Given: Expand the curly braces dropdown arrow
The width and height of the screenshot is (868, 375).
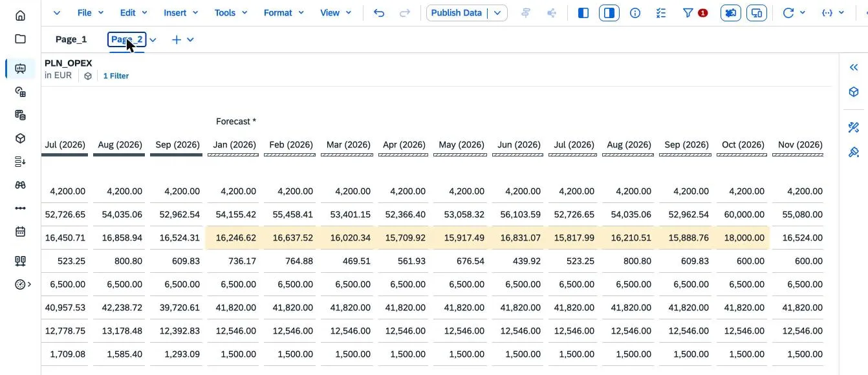Looking at the screenshot, I should pyautogui.click(x=841, y=13).
